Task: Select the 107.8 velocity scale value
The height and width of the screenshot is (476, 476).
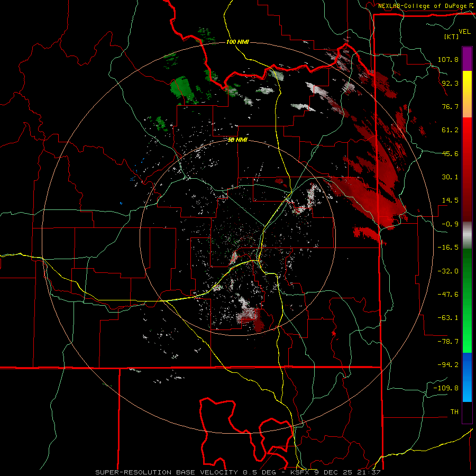Action: coord(448,59)
